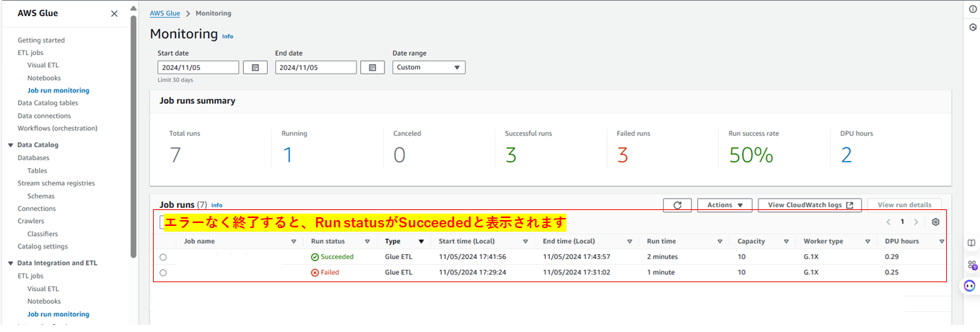The width and height of the screenshot is (980, 332).
Task: Open Catalog settings in sidebar
Action: point(43,246)
